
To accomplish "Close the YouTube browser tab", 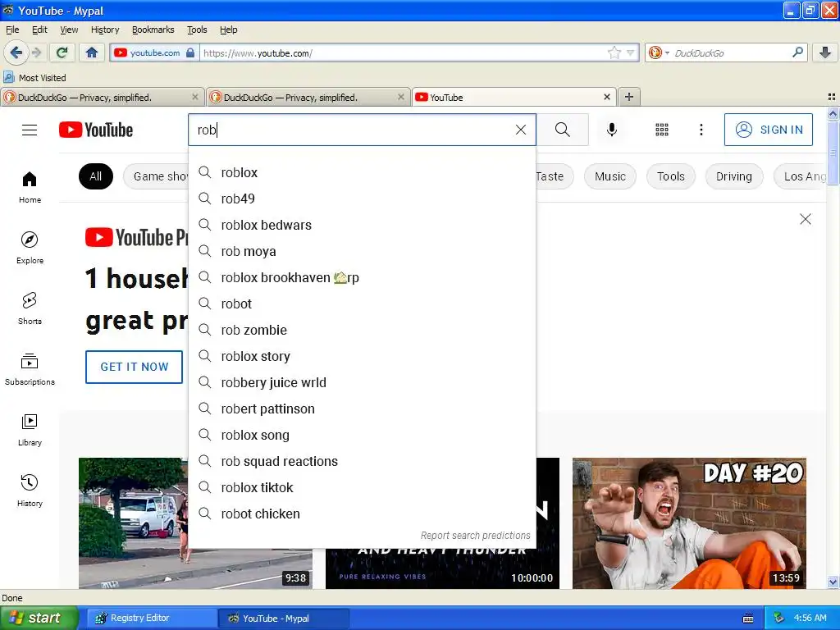I will click(606, 97).
